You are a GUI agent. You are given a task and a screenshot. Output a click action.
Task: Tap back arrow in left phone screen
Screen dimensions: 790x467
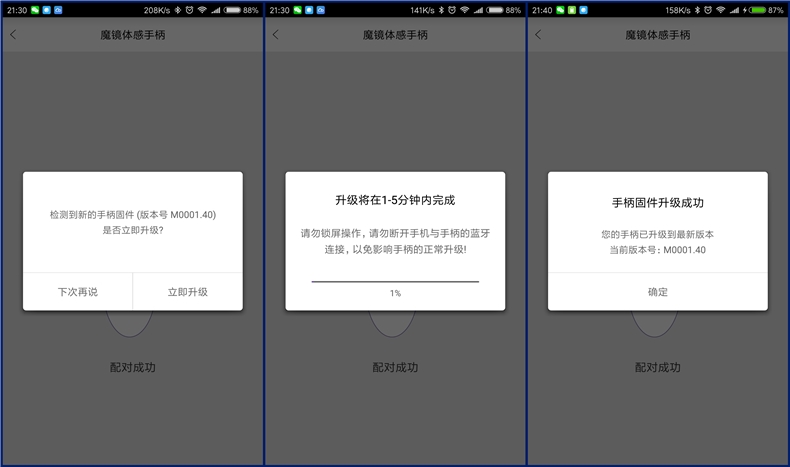pos(13,34)
